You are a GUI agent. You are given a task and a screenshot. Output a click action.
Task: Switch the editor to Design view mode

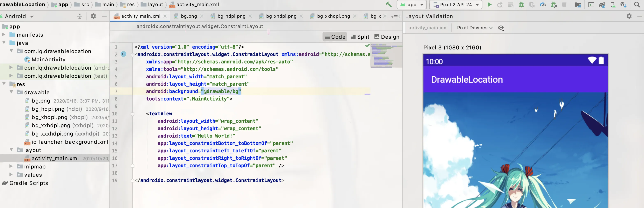(387, 37)
